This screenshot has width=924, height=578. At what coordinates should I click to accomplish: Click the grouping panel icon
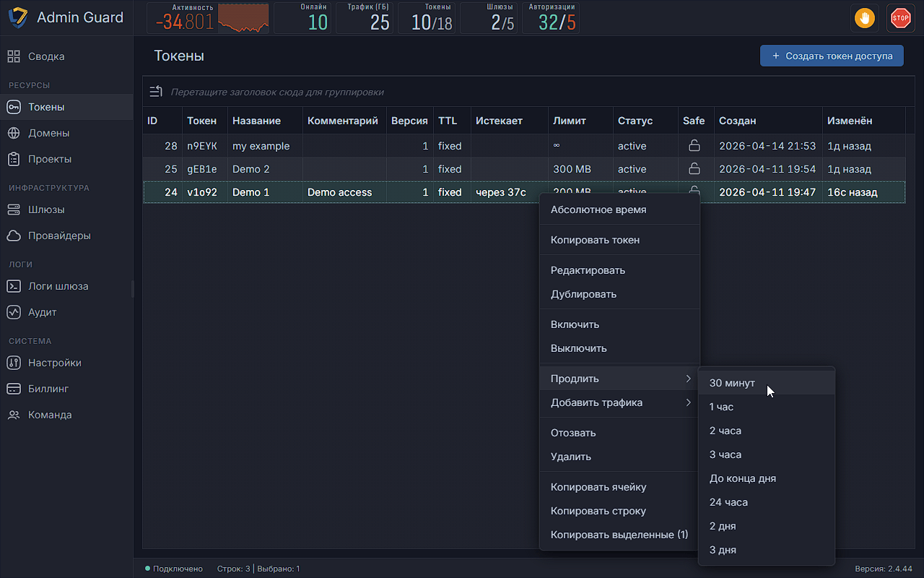156,92
